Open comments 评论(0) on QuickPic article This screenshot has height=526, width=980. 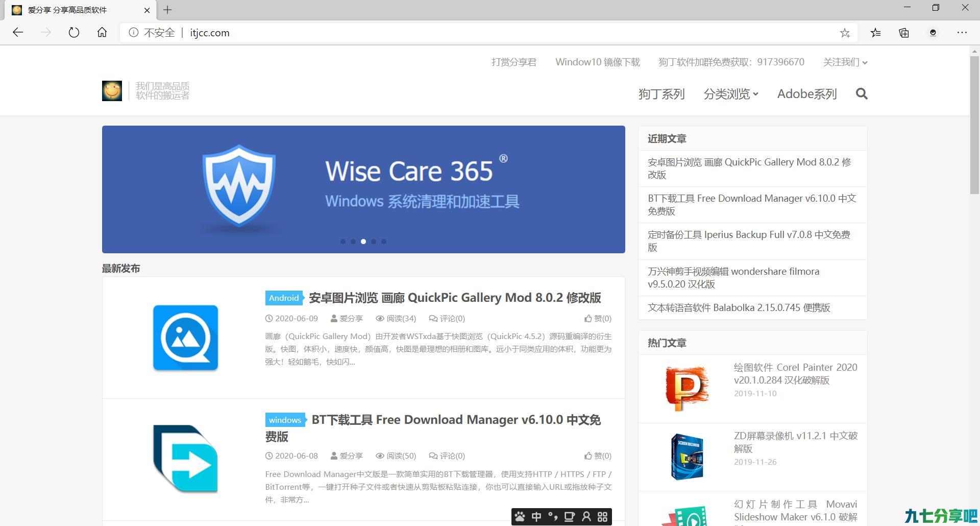pos(447,319)
